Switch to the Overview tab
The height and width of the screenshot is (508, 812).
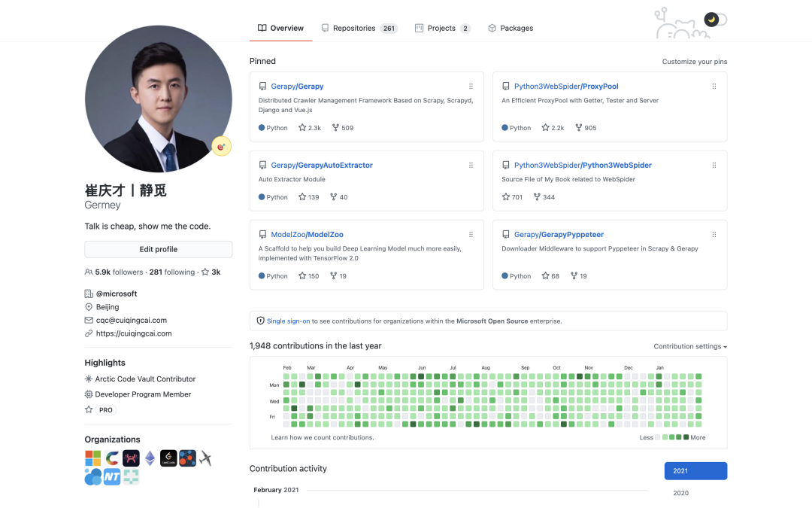280,28
